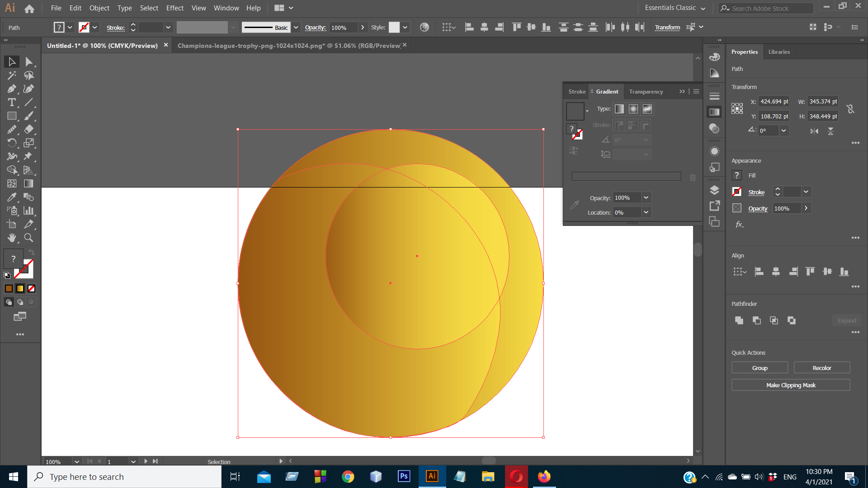The width and height of the screenshot is (868, 488).
Task: Click Unite in Pathfinder panel
Action: pos(739,320)
